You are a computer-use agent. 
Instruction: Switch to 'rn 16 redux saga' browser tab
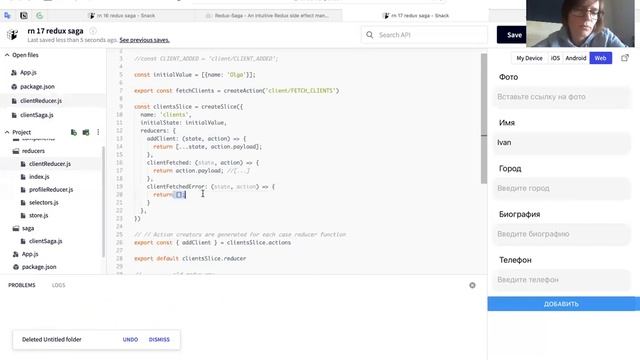coord(122,16)
